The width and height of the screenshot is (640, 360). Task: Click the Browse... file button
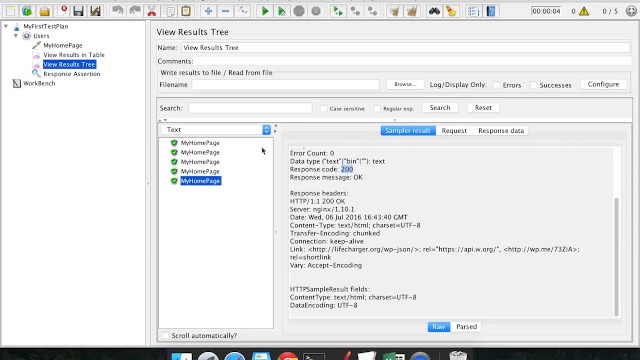(405, 84)
